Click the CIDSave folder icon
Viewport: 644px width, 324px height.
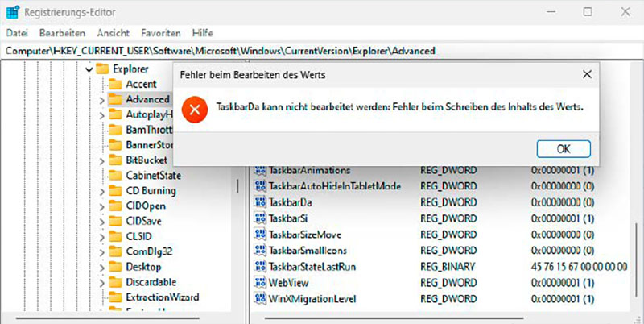[115, 221]
